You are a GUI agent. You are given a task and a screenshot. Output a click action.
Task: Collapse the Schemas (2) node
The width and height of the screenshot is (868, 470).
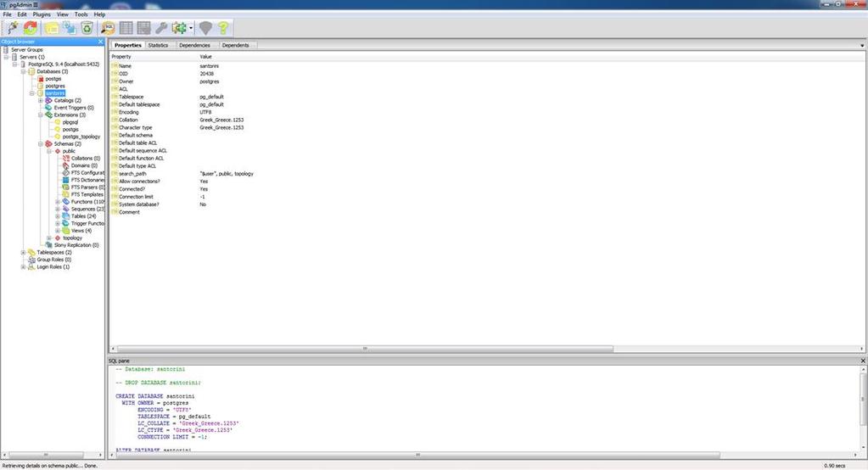click(41, 144)
